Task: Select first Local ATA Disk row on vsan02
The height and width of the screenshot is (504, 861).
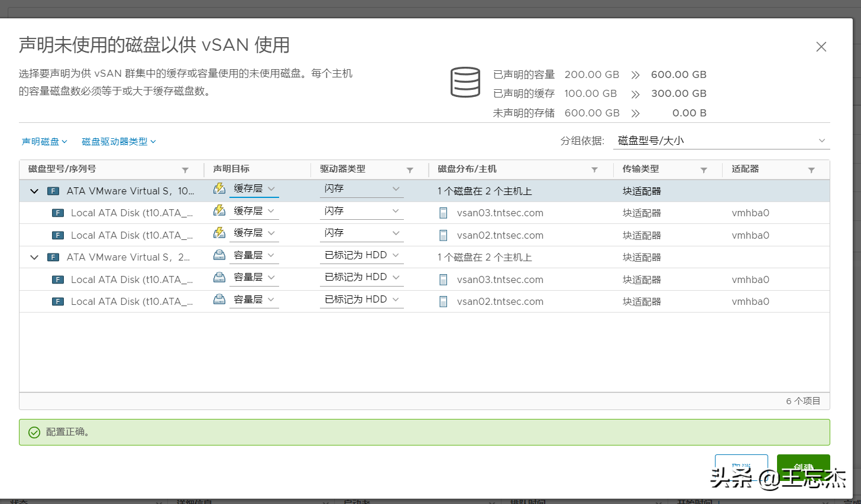Action: [424, 235]
